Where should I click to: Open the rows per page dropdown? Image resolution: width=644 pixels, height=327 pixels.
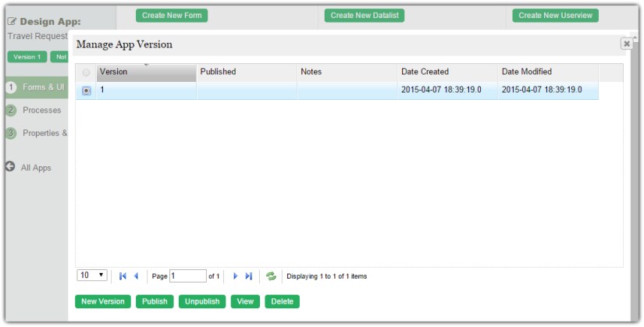(92, 275)
